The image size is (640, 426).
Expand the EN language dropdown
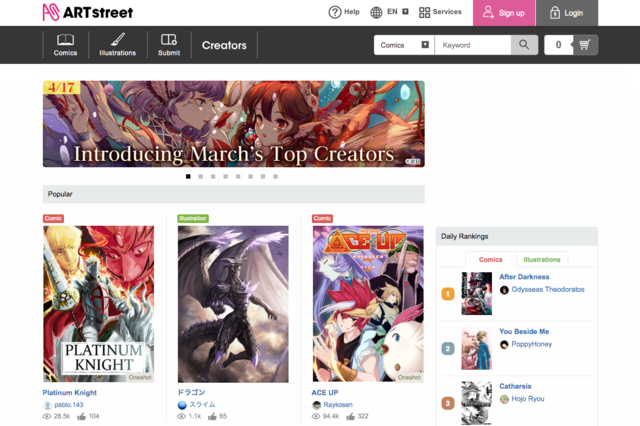[405, 12]
